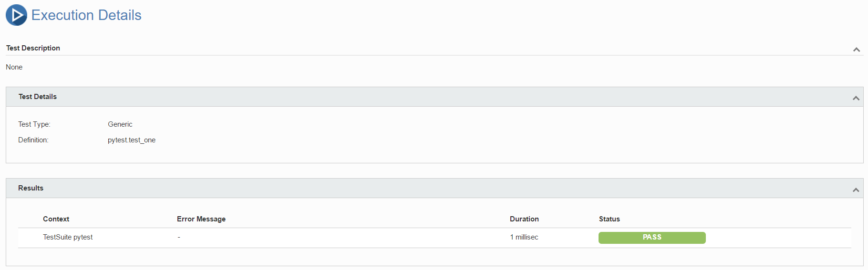
Task: Click the Definition label
Action: pos(33,140)
